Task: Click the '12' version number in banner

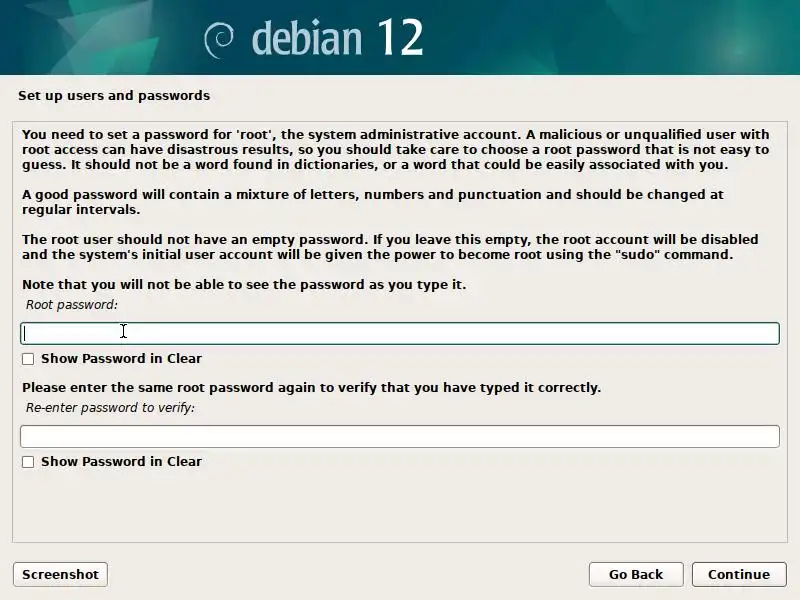Action: tap(400, 38)
